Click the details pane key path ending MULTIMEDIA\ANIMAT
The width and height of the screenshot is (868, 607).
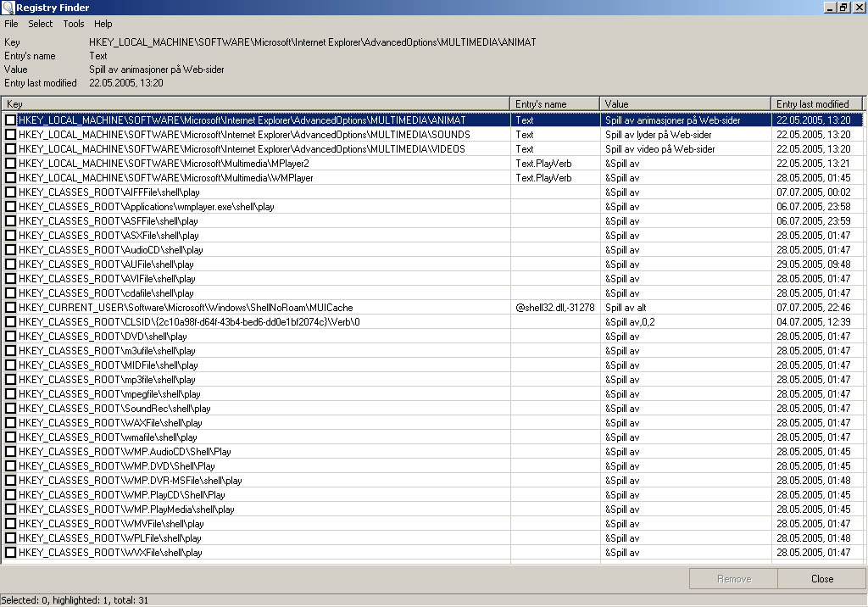coord(312,42)
